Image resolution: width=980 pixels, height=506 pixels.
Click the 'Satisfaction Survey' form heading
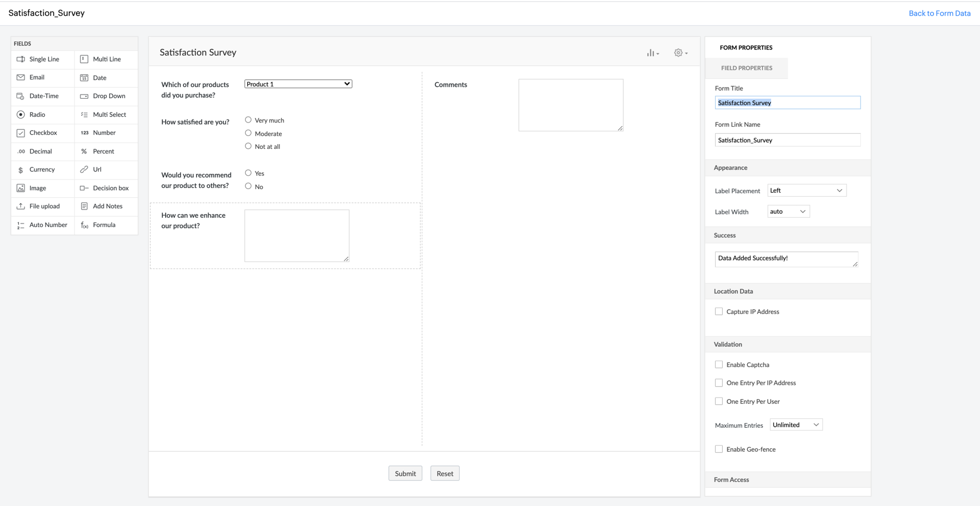pos(198,52)
